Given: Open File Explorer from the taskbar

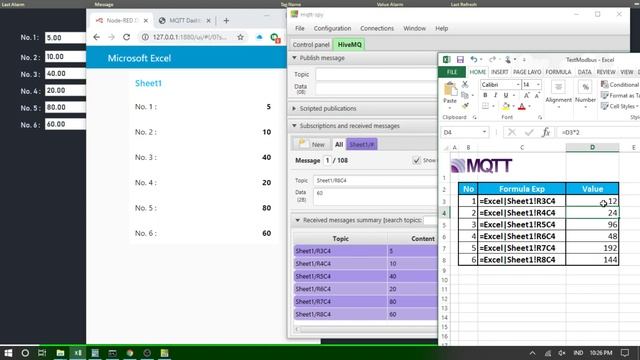Looking at the screenshot, I should 60,353.
